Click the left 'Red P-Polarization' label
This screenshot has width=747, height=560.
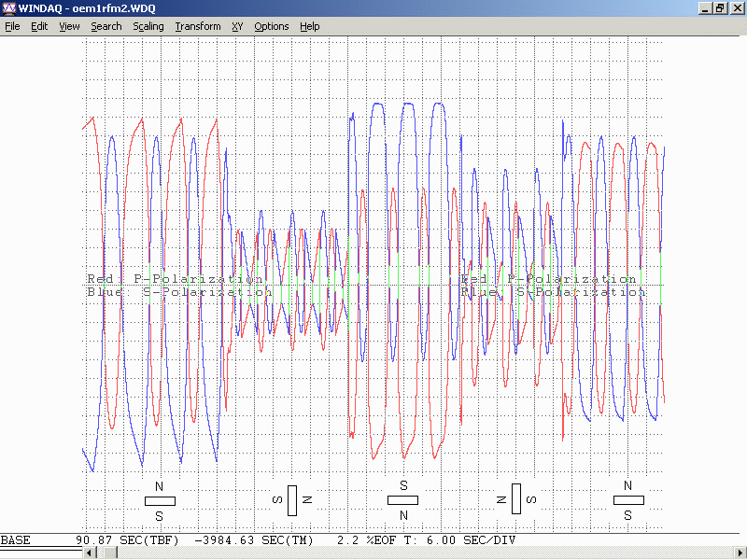coord(175,279)
